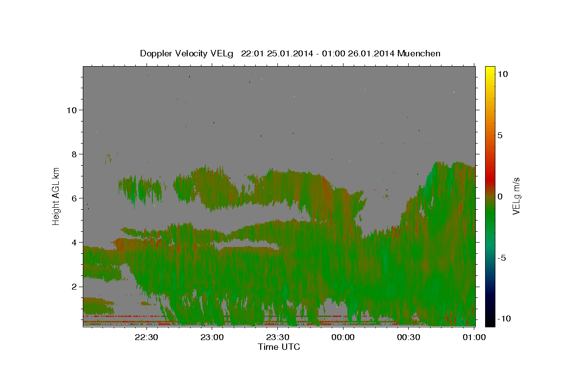The height and width of the screenshot is (392, 588).
Task: Click the colorbar label 'VELg m/s'
Action: coord(516,196)
